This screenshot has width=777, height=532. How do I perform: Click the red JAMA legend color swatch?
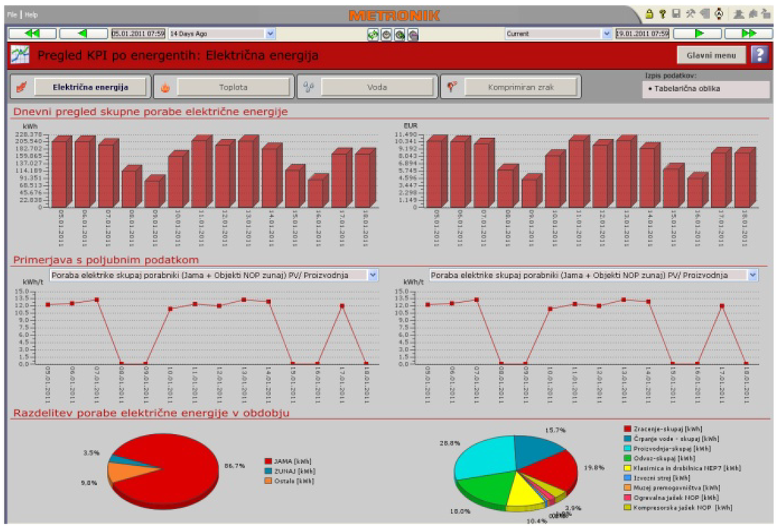coord(268,461)
